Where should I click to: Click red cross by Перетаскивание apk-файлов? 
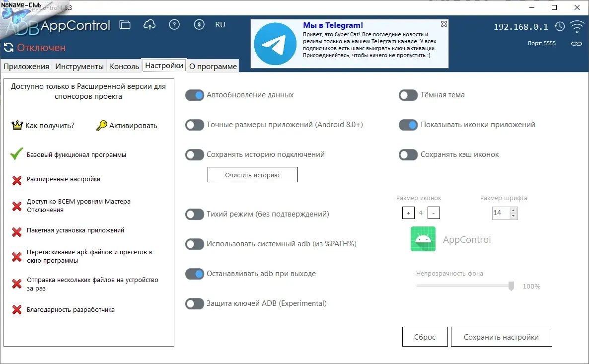pos(16,257)
